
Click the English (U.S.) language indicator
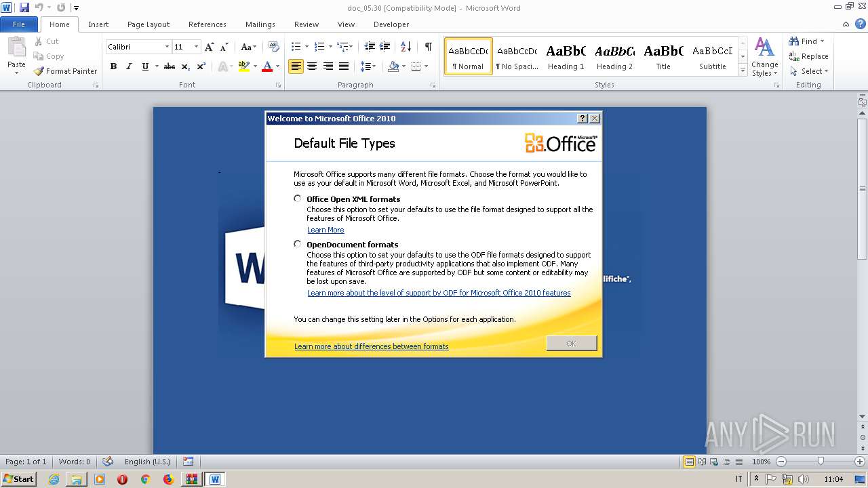point(147,462)
